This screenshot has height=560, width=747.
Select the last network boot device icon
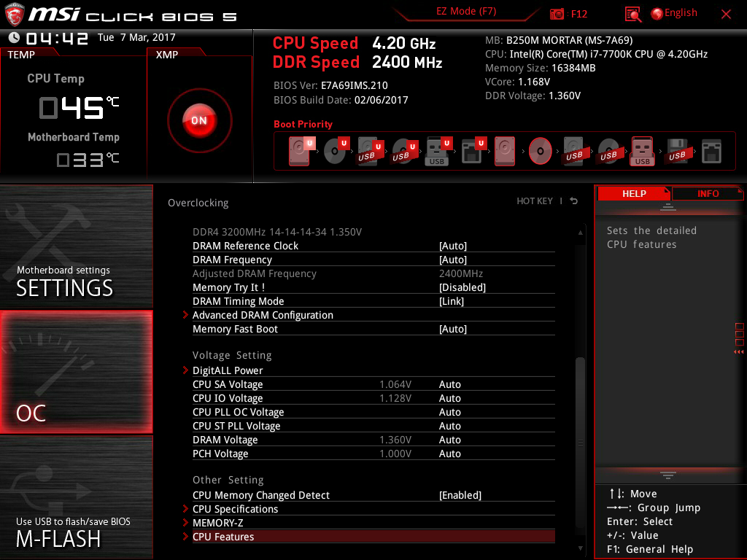point(711,151)
